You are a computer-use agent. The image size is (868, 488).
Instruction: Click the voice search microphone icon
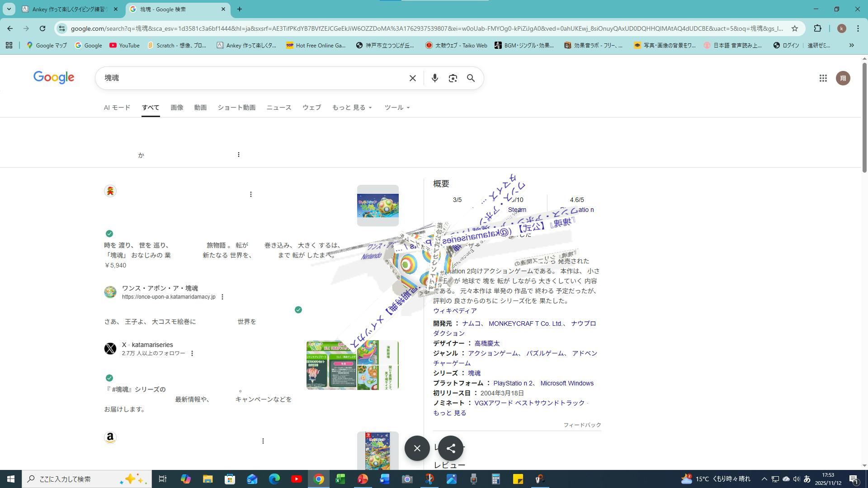[434, 78]
